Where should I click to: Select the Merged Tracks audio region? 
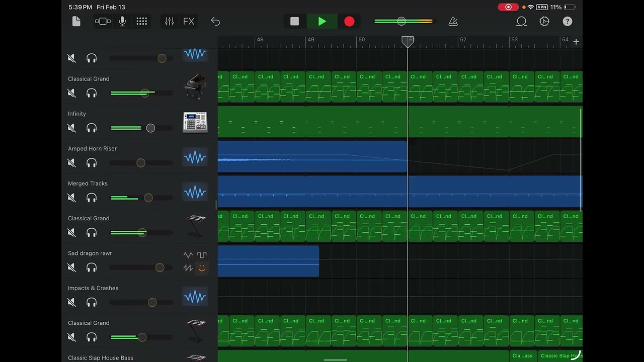(400, 192)
